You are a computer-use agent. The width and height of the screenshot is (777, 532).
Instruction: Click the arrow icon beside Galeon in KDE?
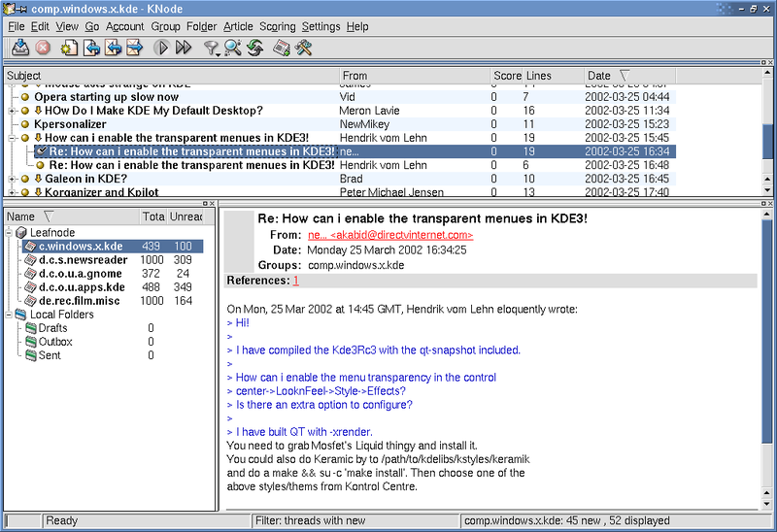(x=38, y=179)
